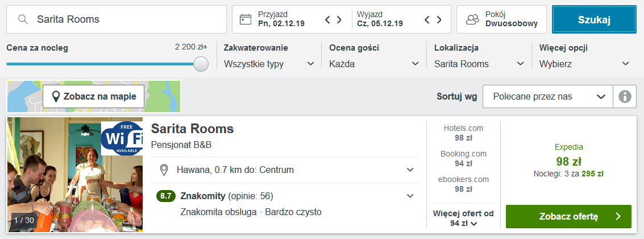Open the Sarita Rooms photo thumbnail

(x=75, y=175)
